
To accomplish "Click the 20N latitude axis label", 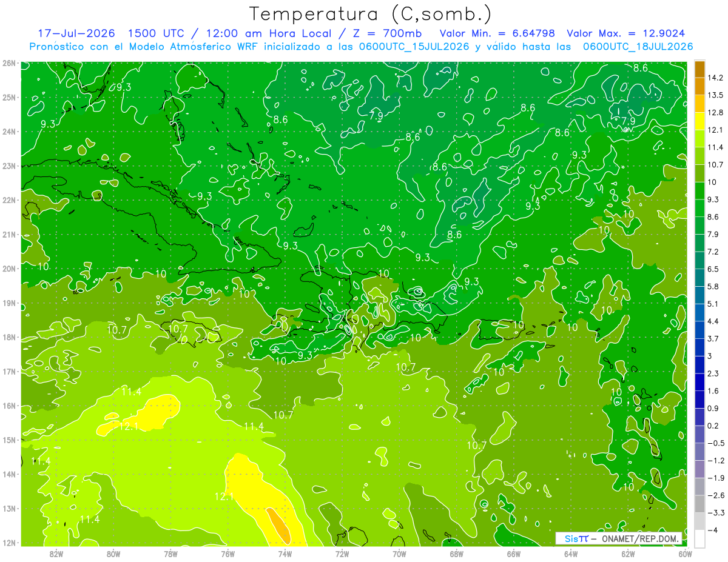I will [x=8, y=269].
